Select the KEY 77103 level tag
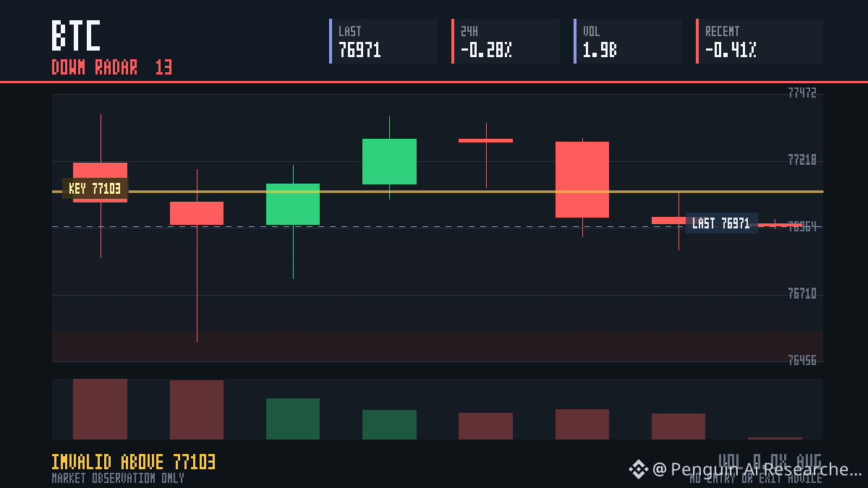This screenshot has width=868, height=488. tap(95, 189)
